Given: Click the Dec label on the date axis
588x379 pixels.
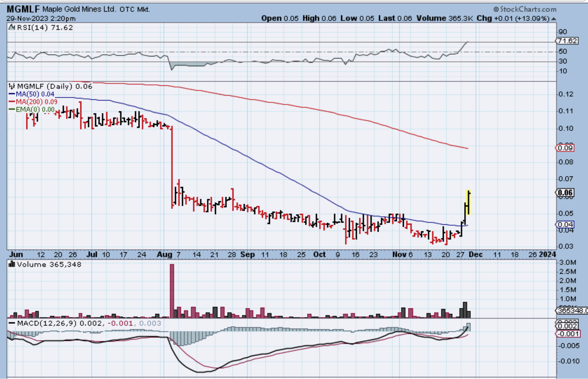Looking at the screenshot, I should click(x=476, y=254).
